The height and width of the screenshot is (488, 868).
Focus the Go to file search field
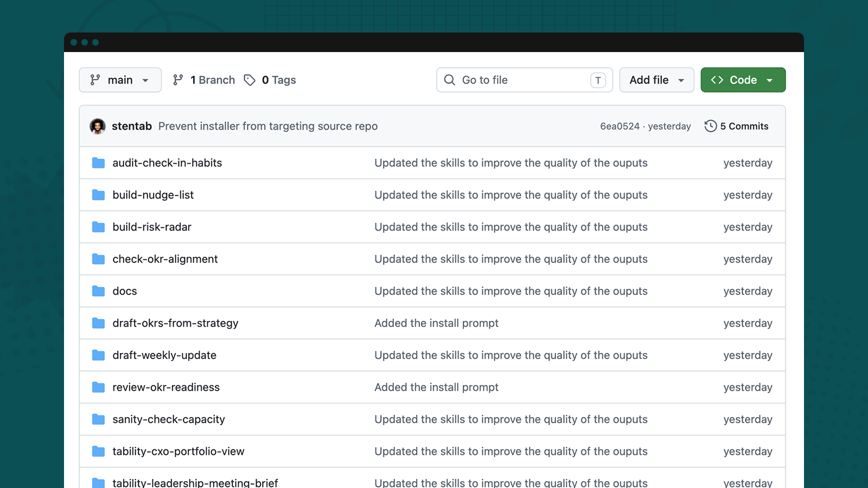point(525,80)
